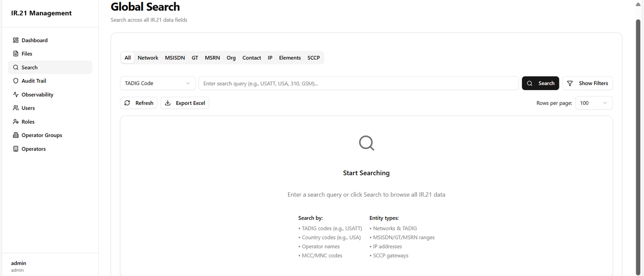Open the TADIG Code dropdown
Screen dimensions: 644x276
[x=157, y=83]
